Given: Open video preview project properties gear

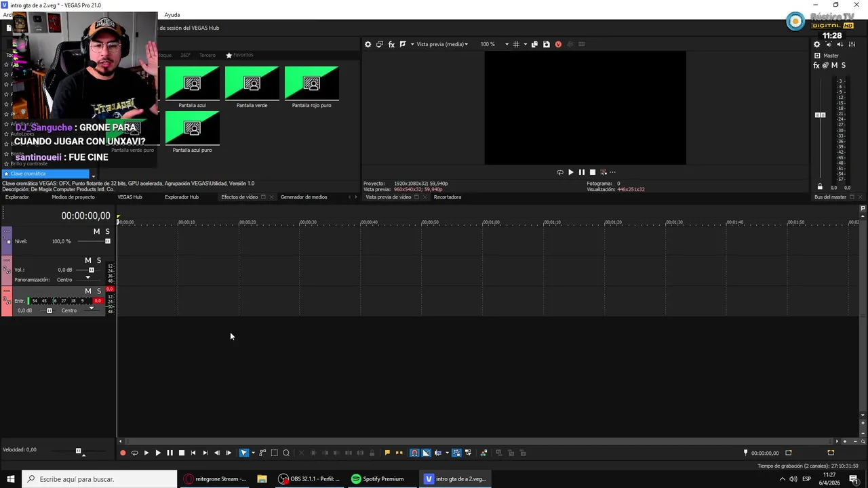Looking at the screenshot, I should (x=368, y=44).
